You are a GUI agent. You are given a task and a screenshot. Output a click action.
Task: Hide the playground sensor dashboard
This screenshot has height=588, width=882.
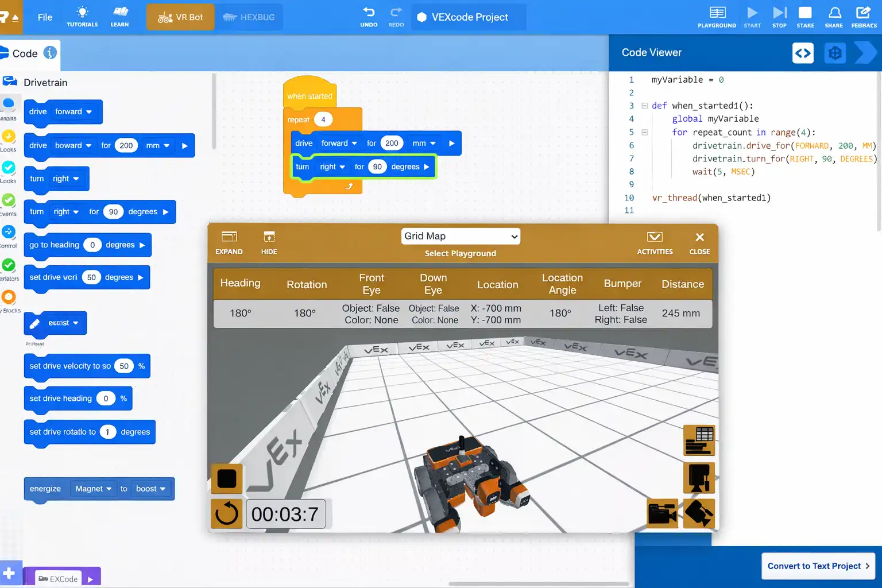coord(268,242)
